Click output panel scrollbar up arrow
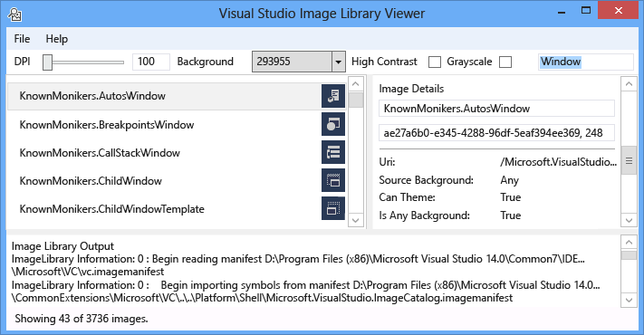Image resolution: width=644 pixels, height=335 pixels. coord(629,243)
